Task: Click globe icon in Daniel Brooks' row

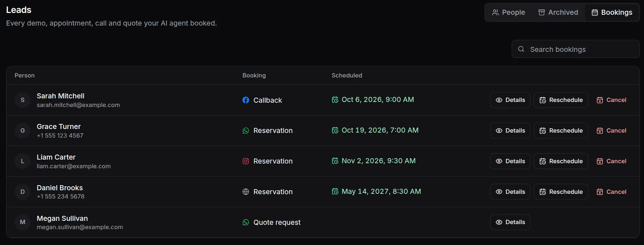Action: 246,192
